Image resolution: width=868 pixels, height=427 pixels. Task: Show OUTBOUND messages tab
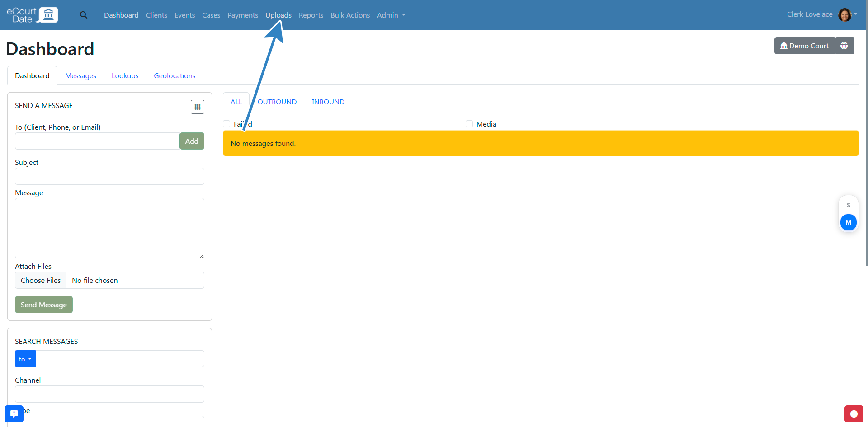click(x=277, y=102)
